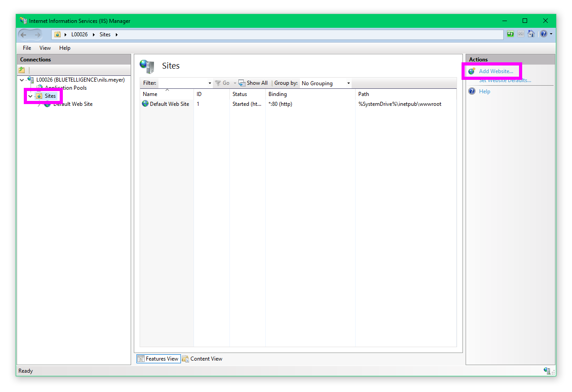
Task: Open the File menu
Action: pos(27,48)
